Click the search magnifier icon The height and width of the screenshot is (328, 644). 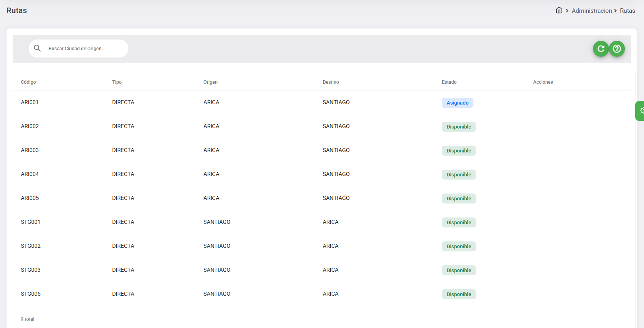pyautogui.click(x=37, y=48)
